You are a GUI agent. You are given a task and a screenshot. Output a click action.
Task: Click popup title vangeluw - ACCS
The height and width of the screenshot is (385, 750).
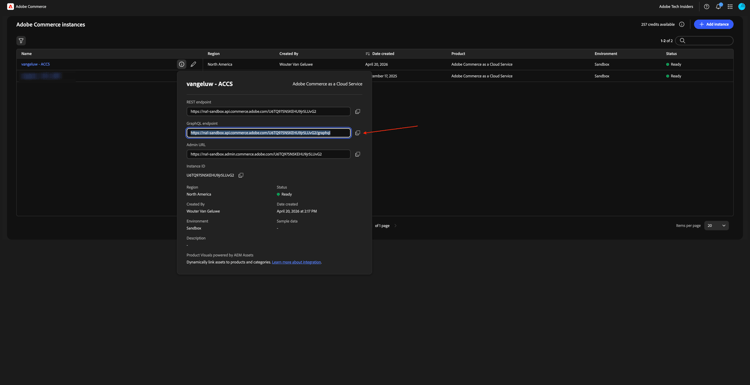click(210, 84)
